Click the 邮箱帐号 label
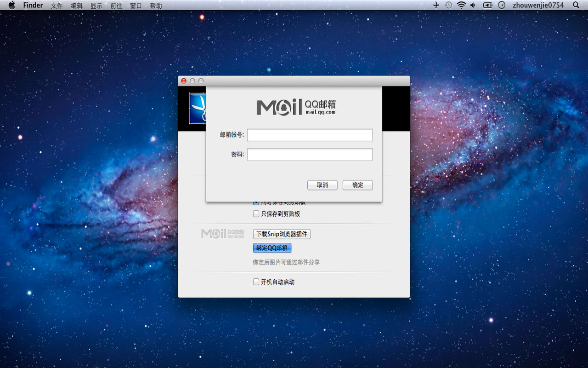588x368 pixels. 232,135
